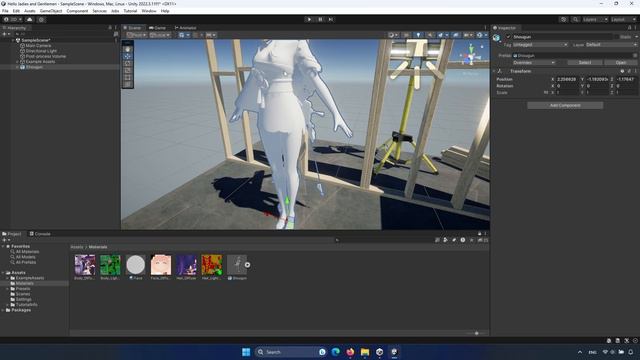Open the Layers dropdown
Screen dimensions: 640x360
coord(595,19)
